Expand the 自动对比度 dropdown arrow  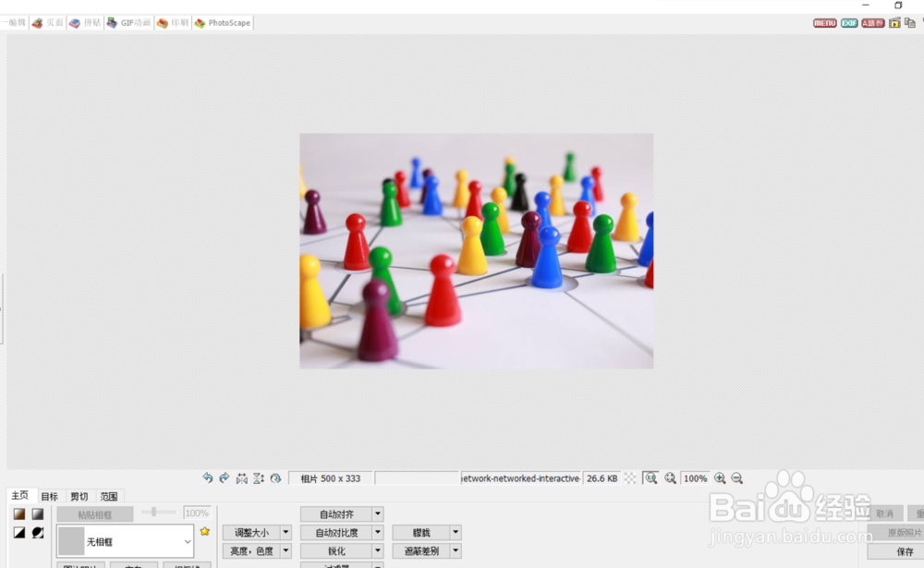(378, 532)
